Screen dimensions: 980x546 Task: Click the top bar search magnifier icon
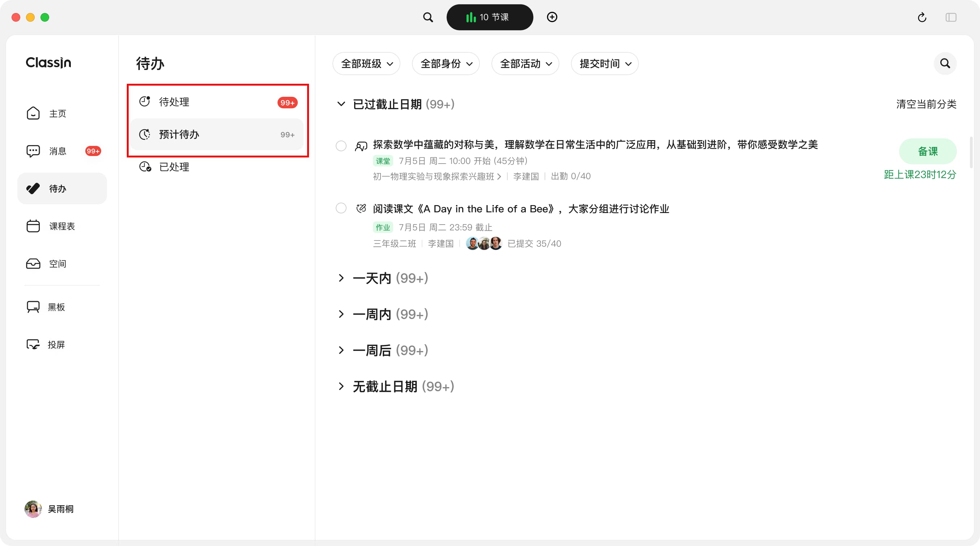[x=428, y=17]
